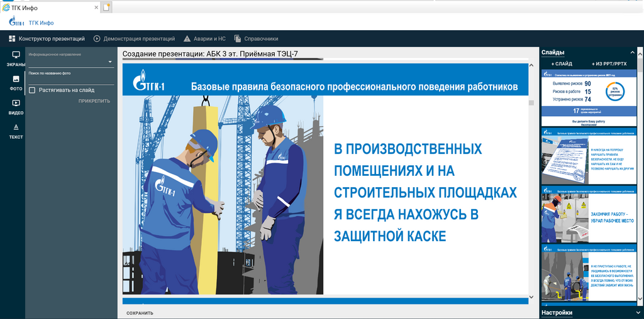This screenshot has width=644, height=319.
Task: Collapse the Слайды panel
Action: click(x=632, y=52)
